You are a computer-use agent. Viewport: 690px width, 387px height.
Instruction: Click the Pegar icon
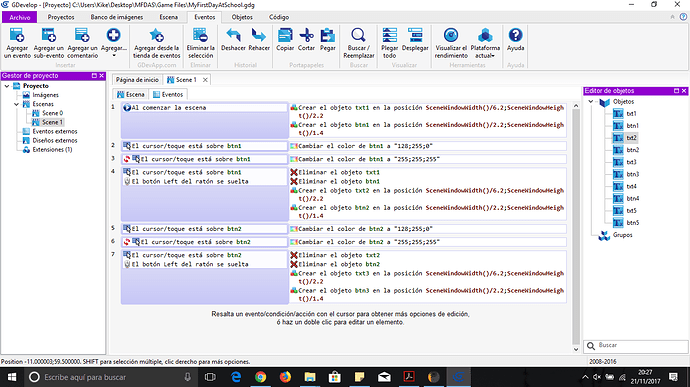(327, 36)
